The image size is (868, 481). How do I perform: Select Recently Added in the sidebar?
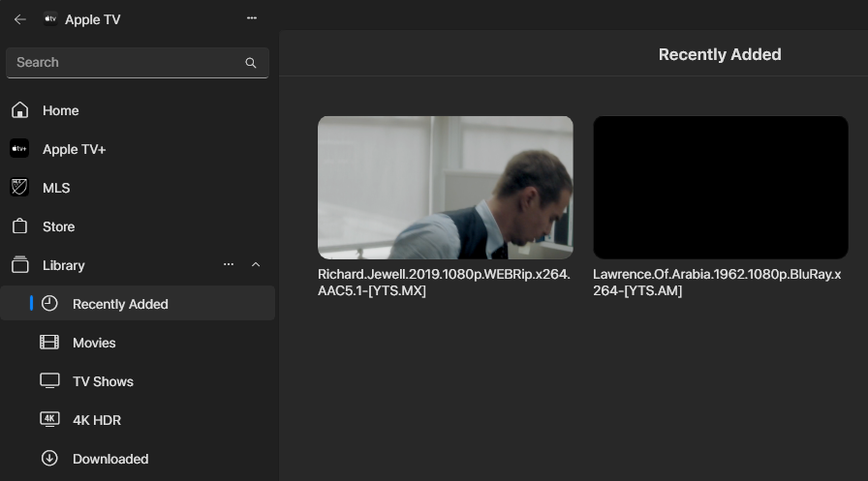tap(120, 304)
